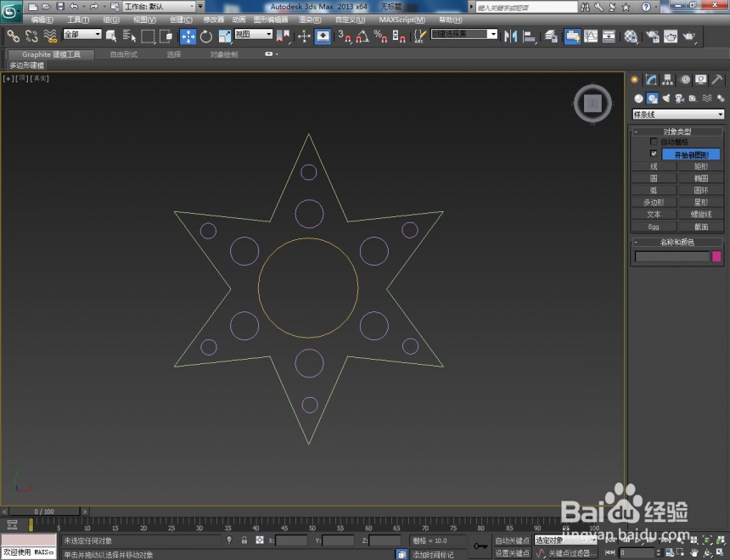Click ViewCube in viewport corner
The image size is (730, 560).
pyautogui.click(x=592, y=104)
